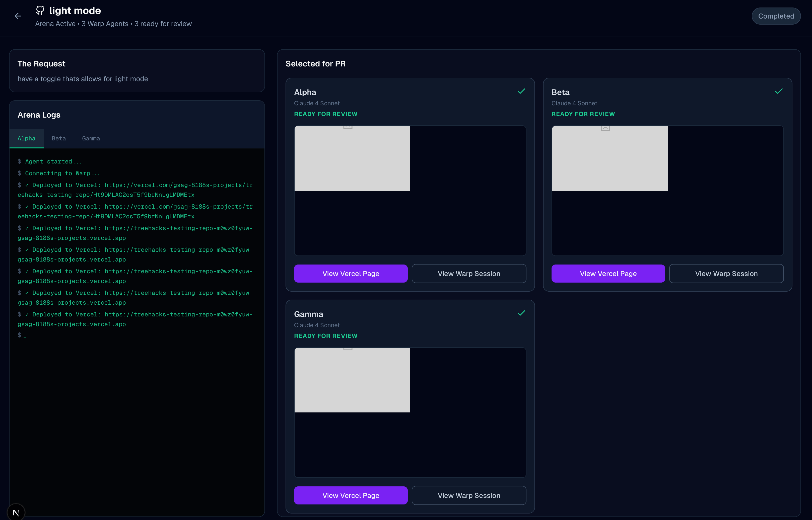812x520 pixels.
Task: Toggle Gamma's selected checkmark
Action: point(521,313)
